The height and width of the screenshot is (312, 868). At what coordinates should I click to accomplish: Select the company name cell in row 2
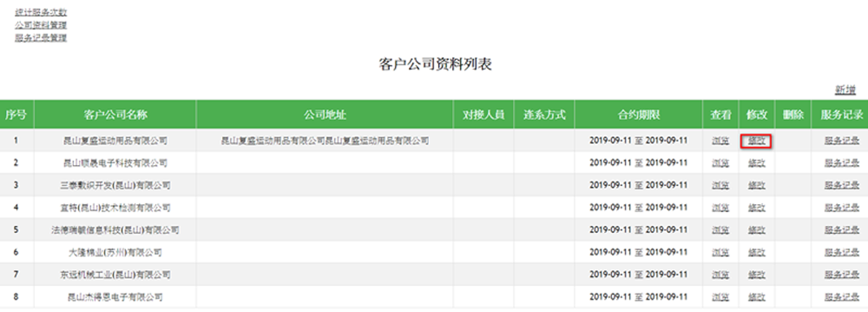tap(115, 164)
